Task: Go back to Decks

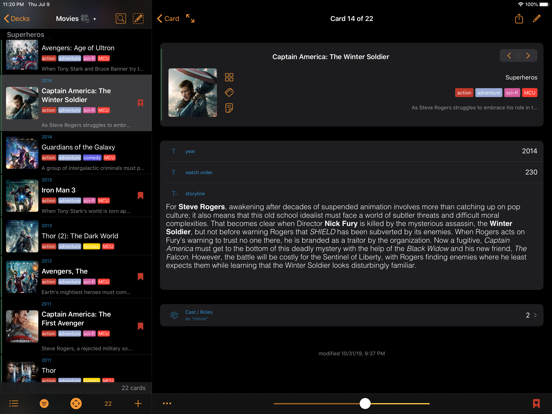Action: [x=17, y=19]
